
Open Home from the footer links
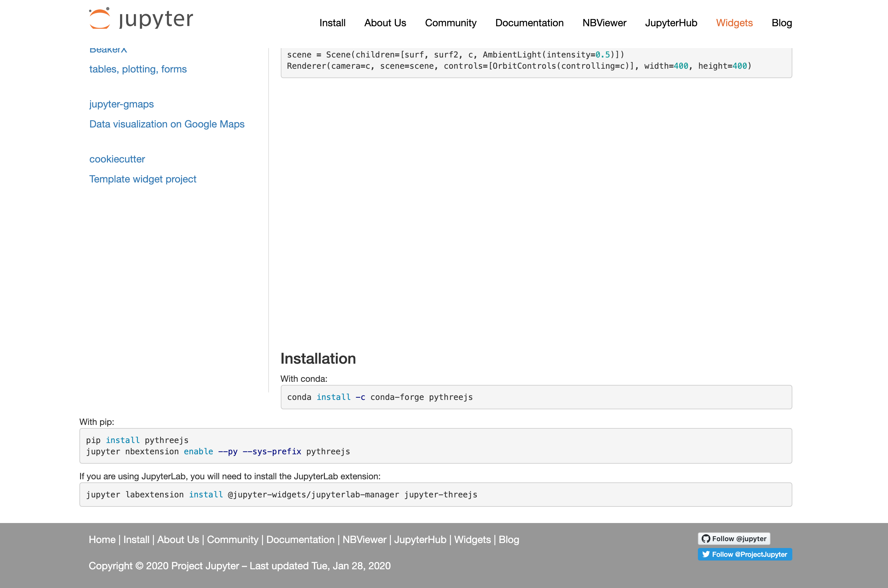[102, 539]
